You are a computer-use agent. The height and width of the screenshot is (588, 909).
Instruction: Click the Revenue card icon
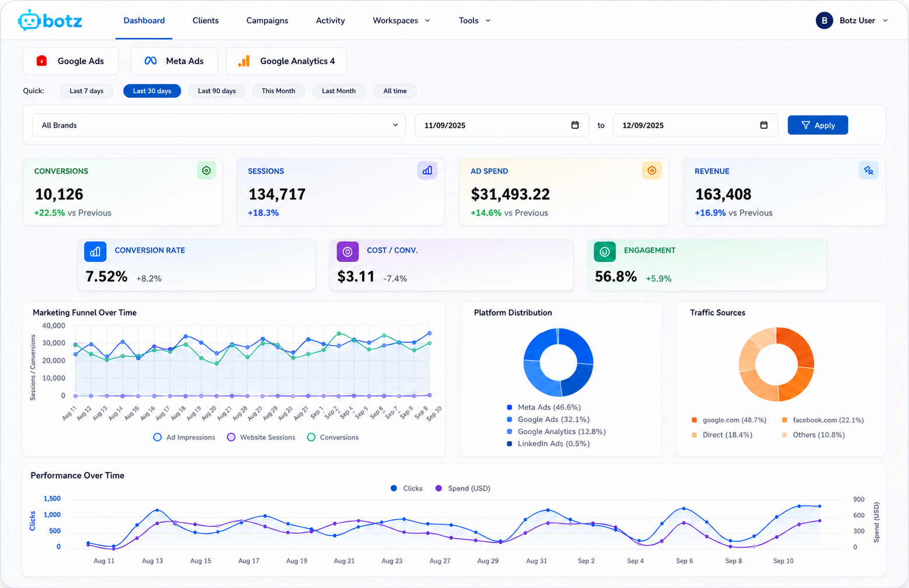click(869, 170)
